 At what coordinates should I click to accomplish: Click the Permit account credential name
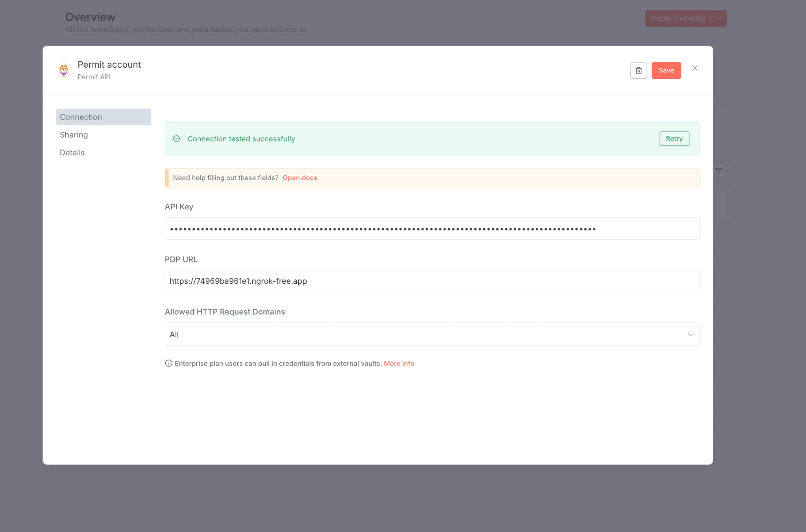(x=109, y=65)
